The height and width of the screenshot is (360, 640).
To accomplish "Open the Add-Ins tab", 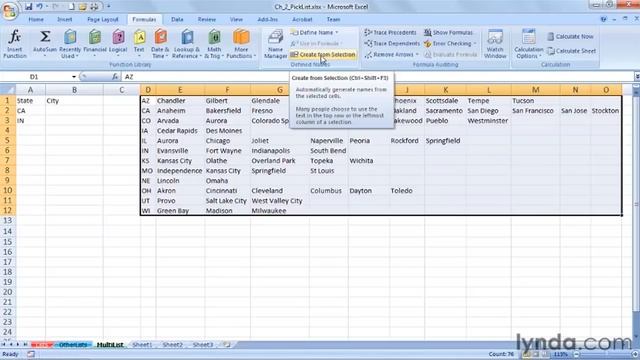I will point(268,19).
